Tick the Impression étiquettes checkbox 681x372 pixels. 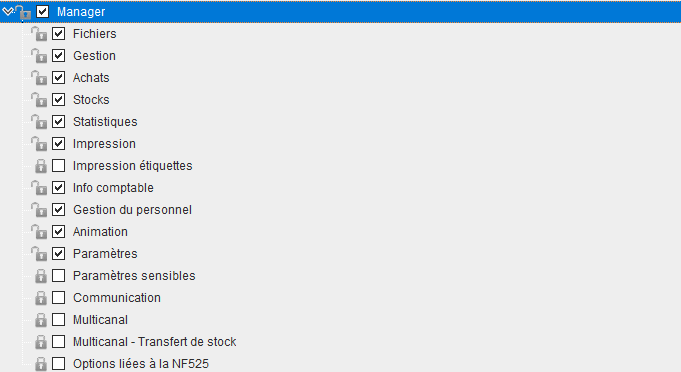[x=59, y=165]
